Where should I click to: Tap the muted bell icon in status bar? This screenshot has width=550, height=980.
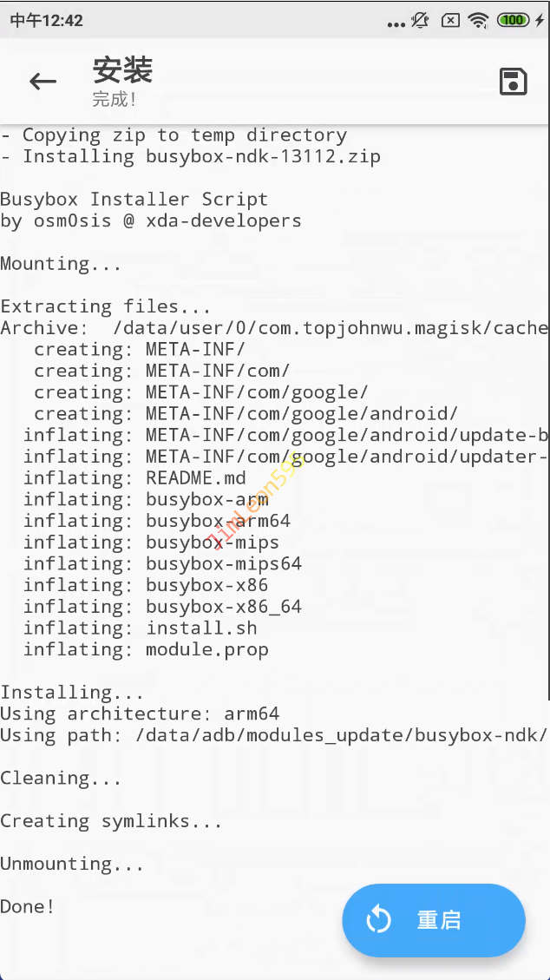(422, 20)
